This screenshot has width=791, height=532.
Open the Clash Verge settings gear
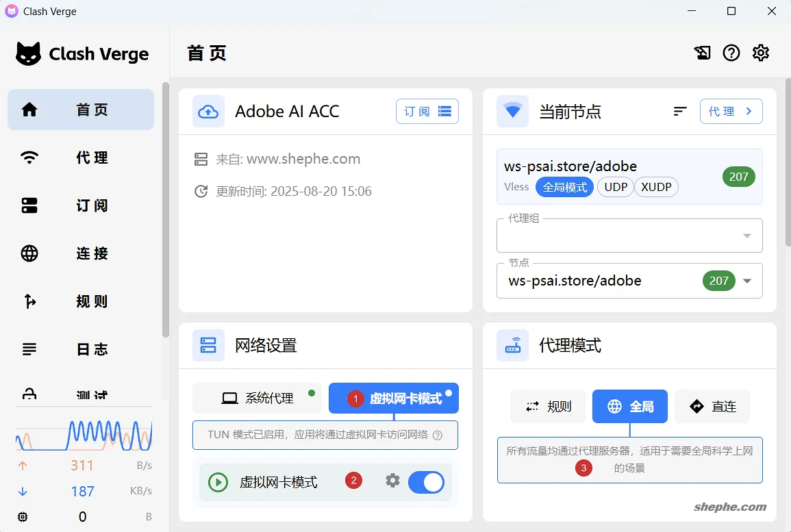(760, 52)
